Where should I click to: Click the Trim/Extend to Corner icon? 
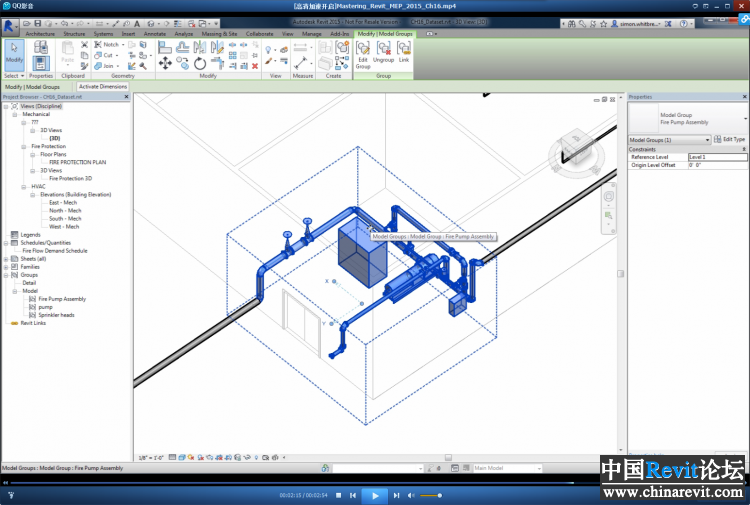click(217, 63)
